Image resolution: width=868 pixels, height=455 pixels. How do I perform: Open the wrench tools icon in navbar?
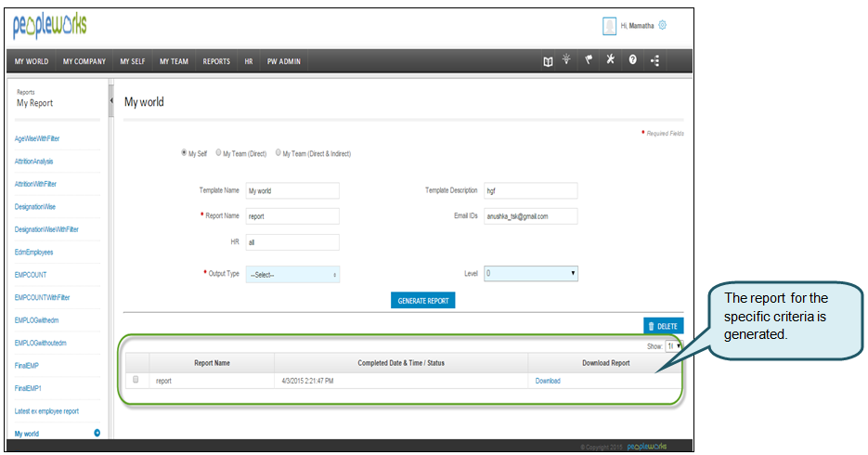click(x=610, y=61)
